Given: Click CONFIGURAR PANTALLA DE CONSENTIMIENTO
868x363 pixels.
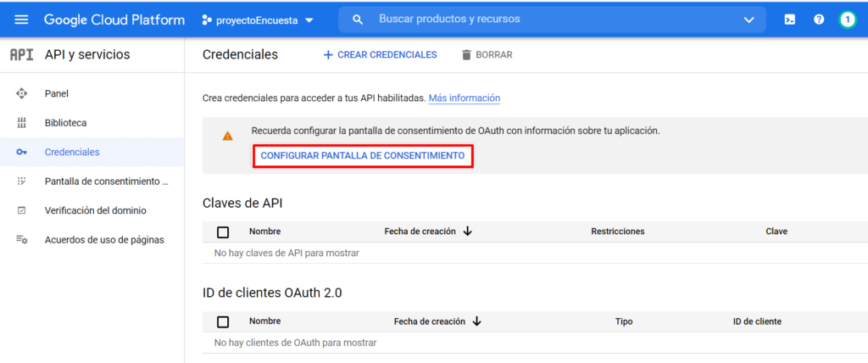Looking at the screenshot, I should [x=363, y=156].
